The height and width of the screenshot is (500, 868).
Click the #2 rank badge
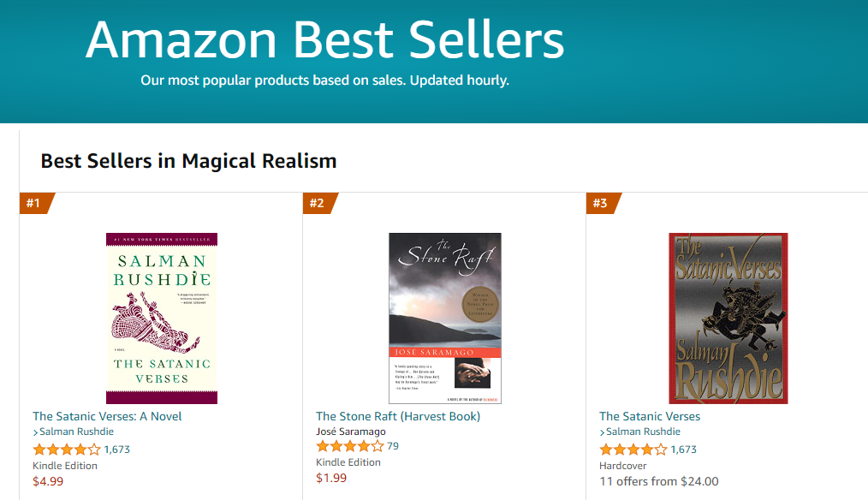pyautogui.click(x=318, y=203)
